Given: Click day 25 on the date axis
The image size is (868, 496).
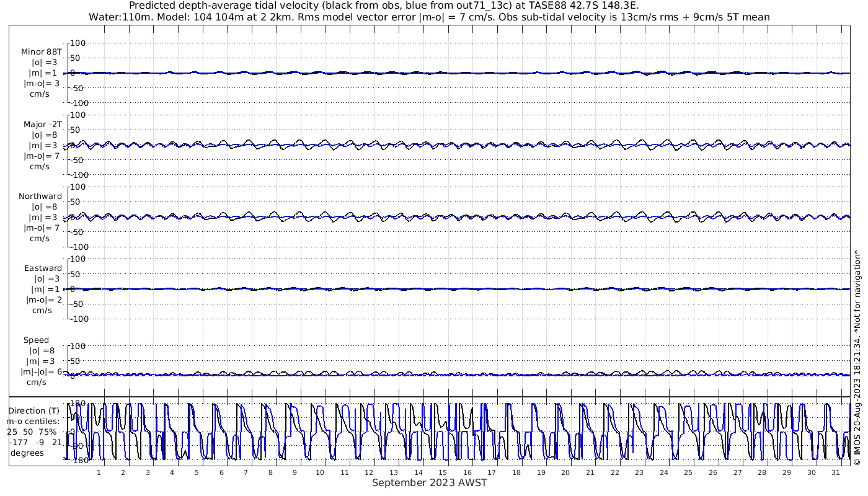Looking at the screenshot, I should coord(688,472).
